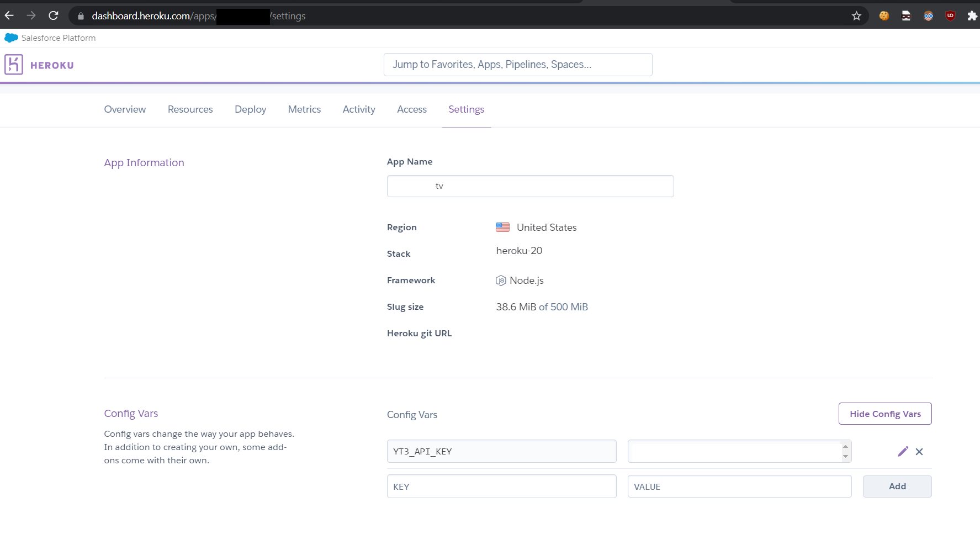Click the Framework label
Image resolution: width=980 pixels, height=534 pixels.
tap(411, 281)
